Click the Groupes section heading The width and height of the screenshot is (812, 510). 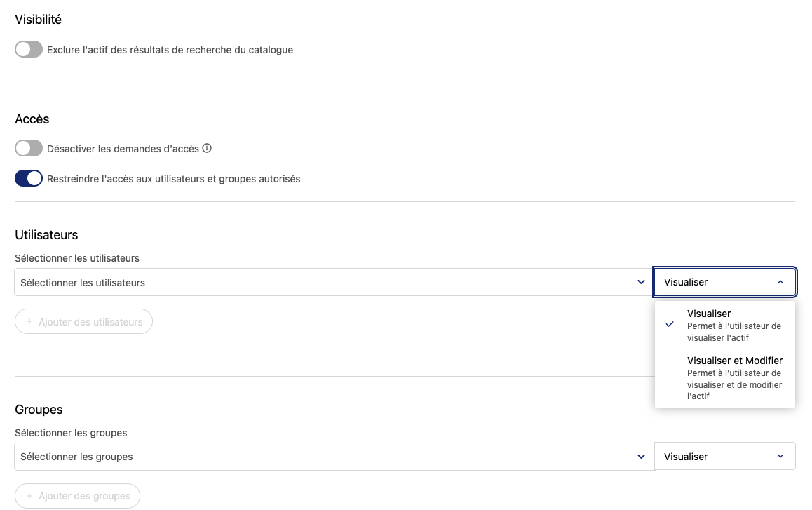point(39,410)
